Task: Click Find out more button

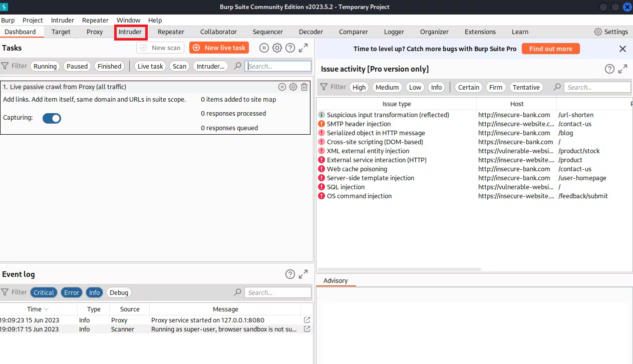Action: point(550,49)
